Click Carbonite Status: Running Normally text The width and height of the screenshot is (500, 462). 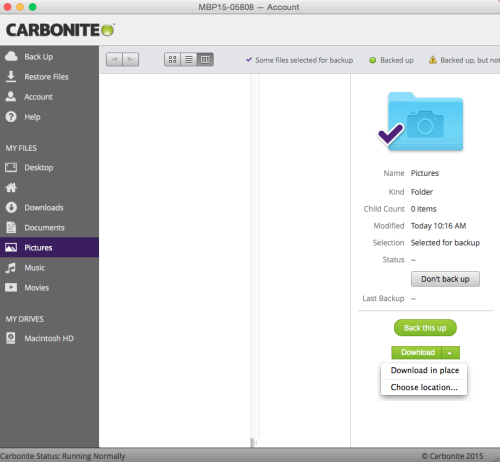pyautogui.click(x=63, y=456)
